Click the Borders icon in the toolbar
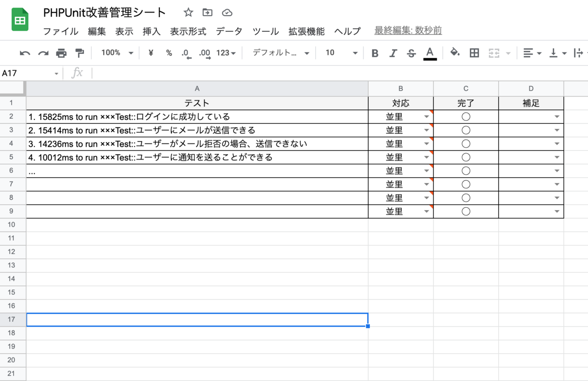588x381 pixels. click(474, 52)
